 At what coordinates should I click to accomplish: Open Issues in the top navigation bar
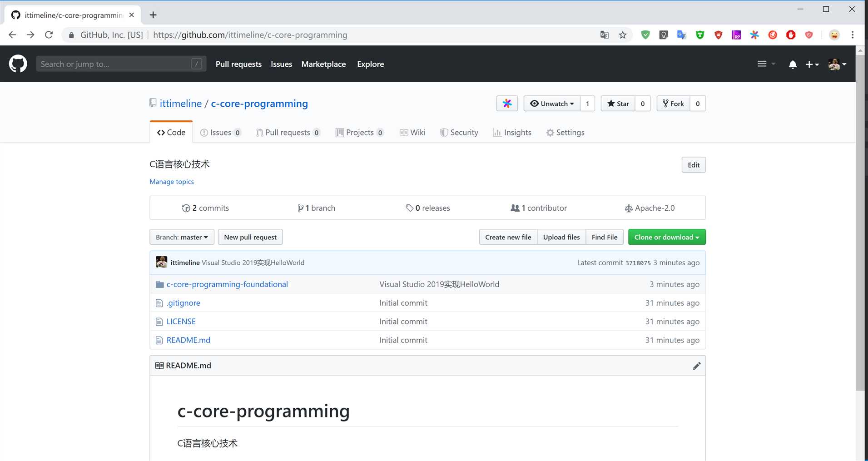pyautogui.click(x=282, y=64)
